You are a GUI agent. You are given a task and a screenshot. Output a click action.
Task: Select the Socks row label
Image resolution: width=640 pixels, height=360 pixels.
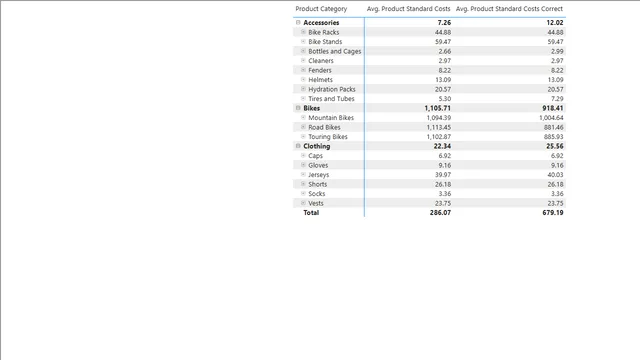pos(317,193)
